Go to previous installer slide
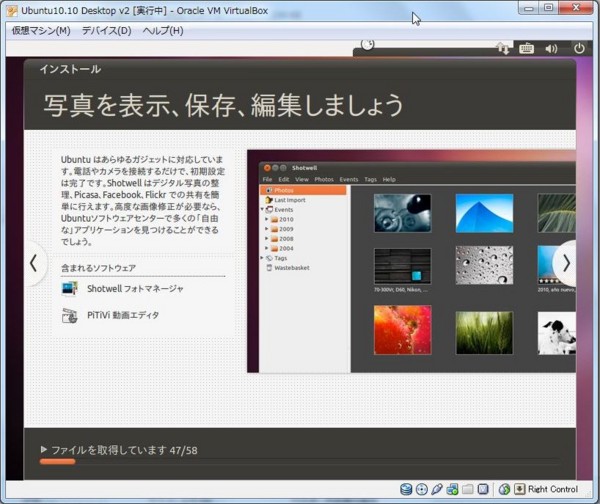 (x=34, y=263)
